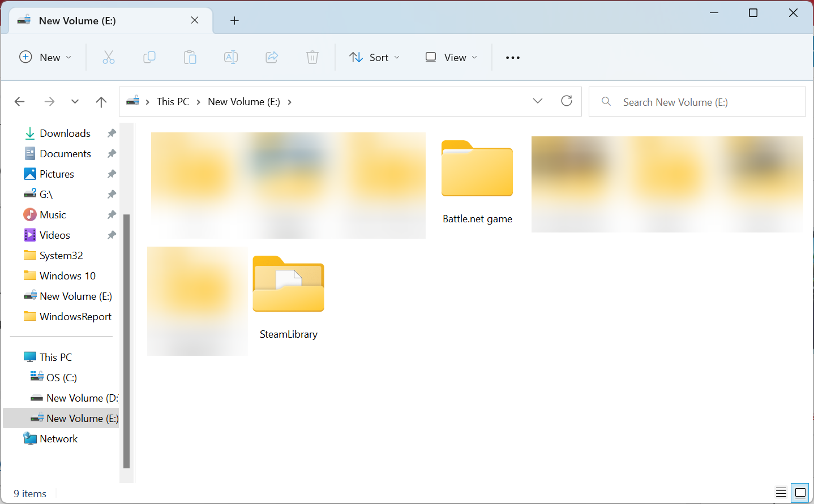
Task: Click the Paste clipboard icon
Action: (x=190, y=57)
